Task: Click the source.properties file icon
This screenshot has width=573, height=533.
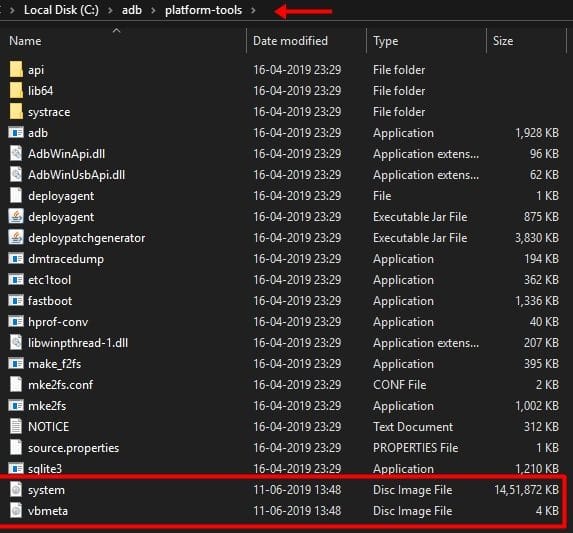Action: coord(16,448)
